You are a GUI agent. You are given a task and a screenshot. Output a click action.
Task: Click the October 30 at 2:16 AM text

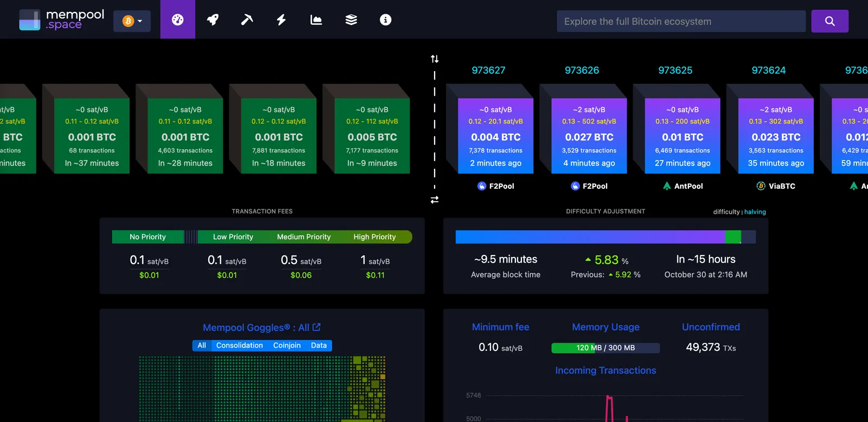pos(705,274)
